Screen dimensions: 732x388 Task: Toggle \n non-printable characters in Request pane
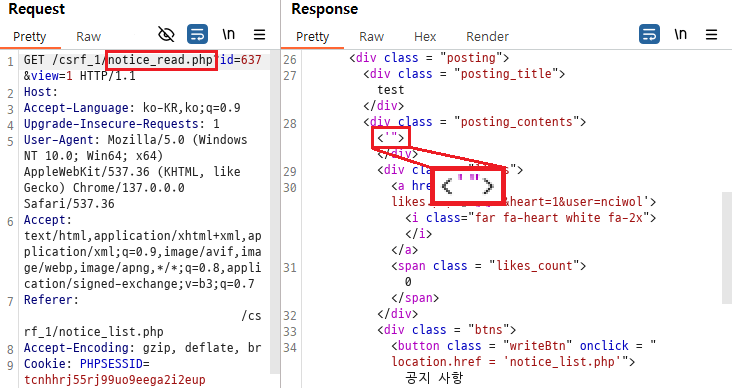point(228,35)
